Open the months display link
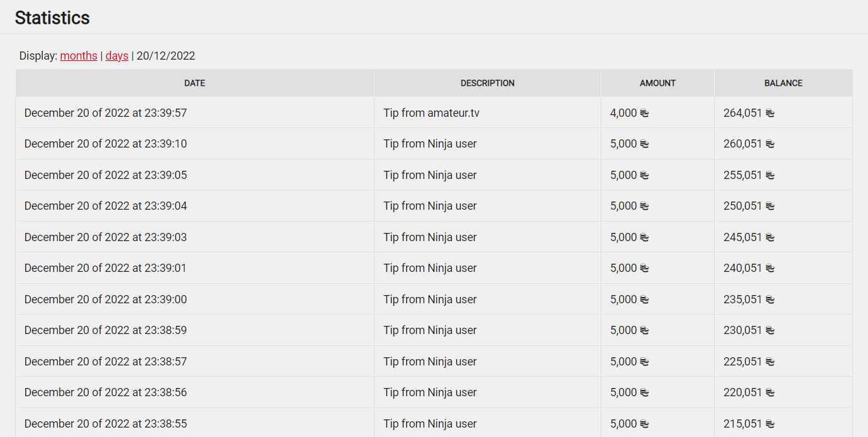The image size is (868, 437). click(x=79, y=56)
